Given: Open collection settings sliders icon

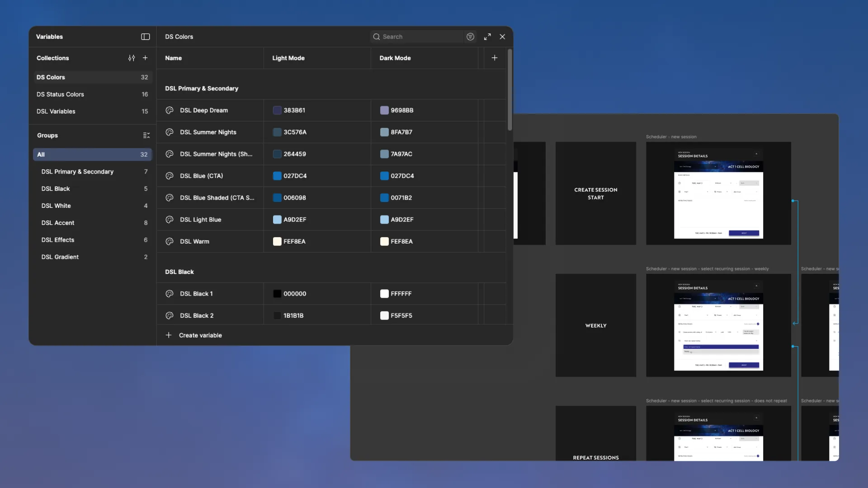Looking at the screenshot, I should (132, 58).
